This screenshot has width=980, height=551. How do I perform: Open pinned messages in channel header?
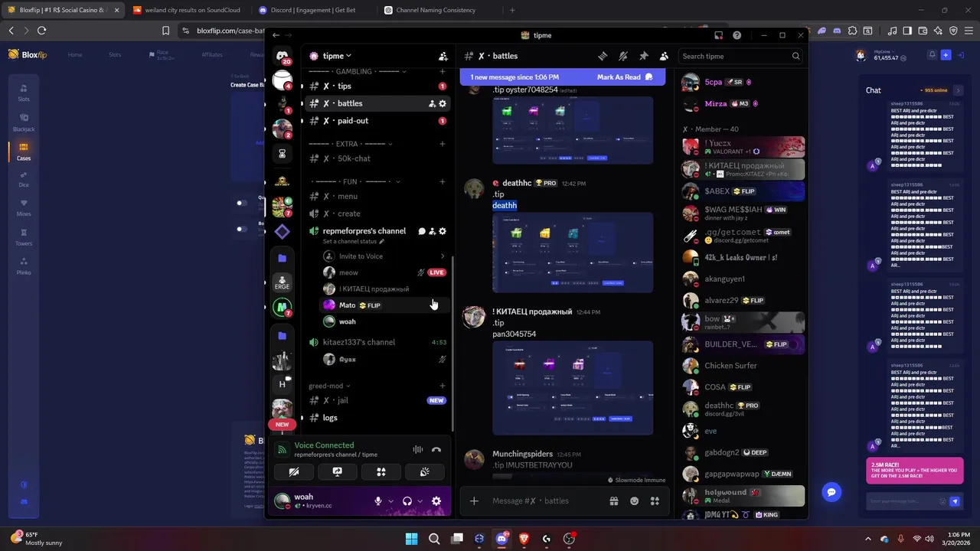[643, 56]
